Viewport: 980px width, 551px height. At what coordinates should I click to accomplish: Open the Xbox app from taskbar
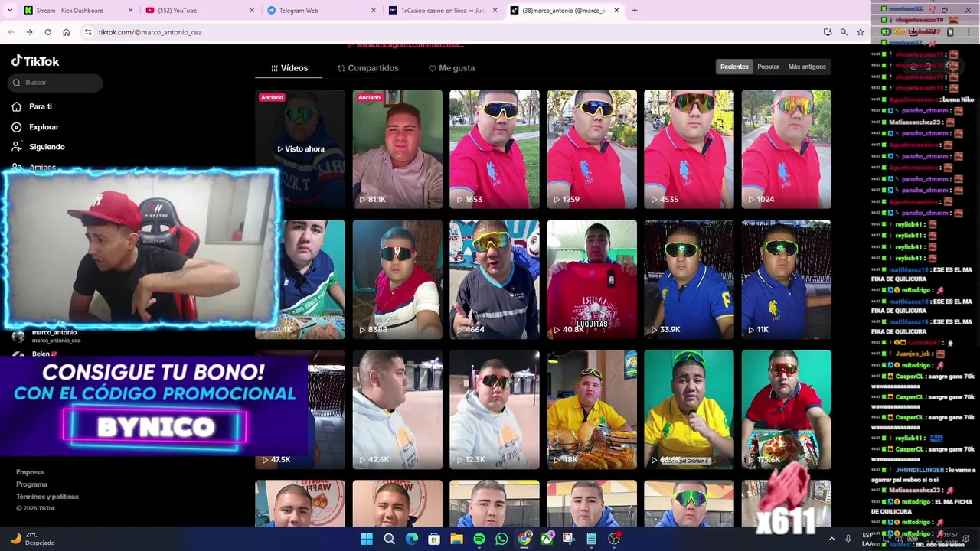pyautogui.click(x=547, y=539)
